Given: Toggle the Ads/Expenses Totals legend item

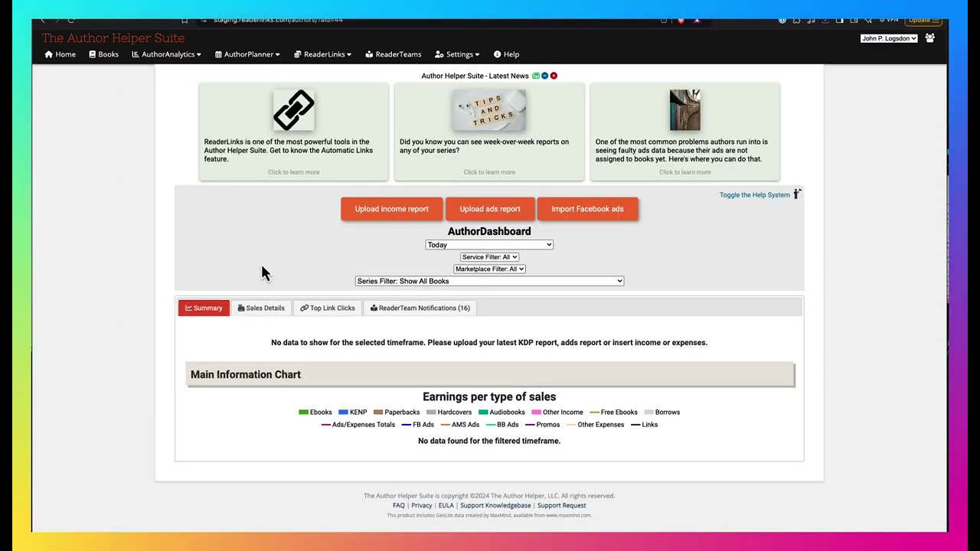Looking at the screenshot, I should 358,425.
